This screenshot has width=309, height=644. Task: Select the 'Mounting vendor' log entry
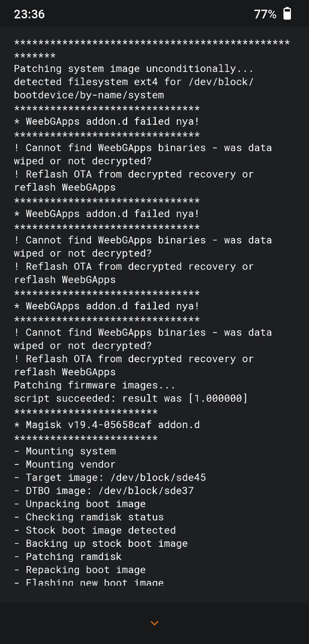coord(65,464)
